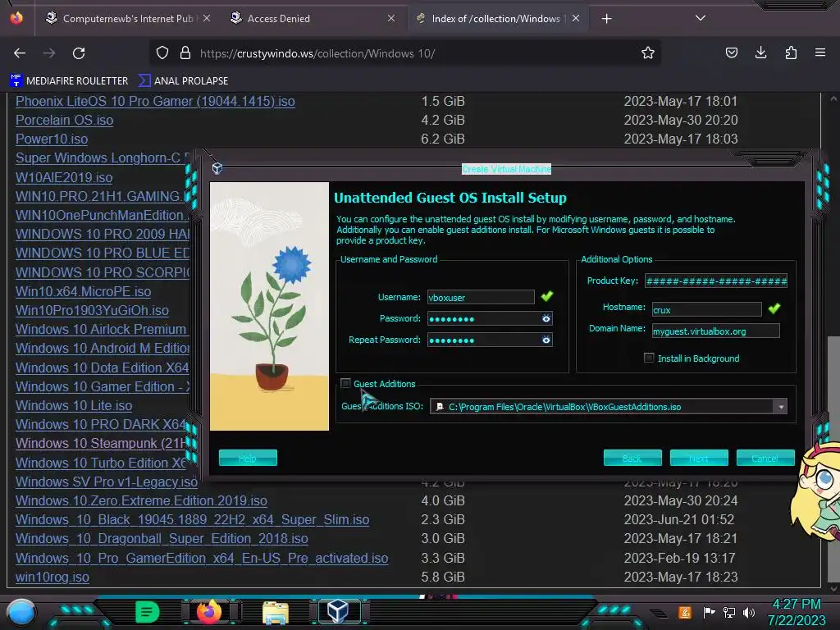Focus the Hostname field containing crux
The height and width of the screenshot is (630, 840).
point(706,309)
